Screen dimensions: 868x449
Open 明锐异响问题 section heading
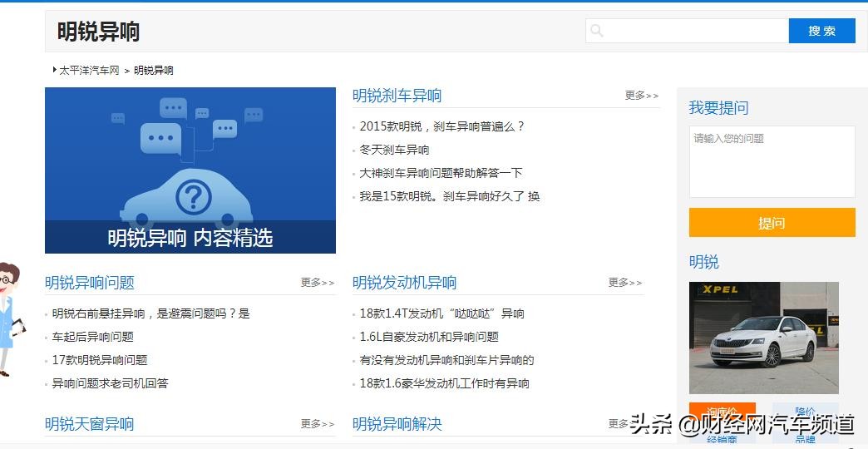point(89,283)
